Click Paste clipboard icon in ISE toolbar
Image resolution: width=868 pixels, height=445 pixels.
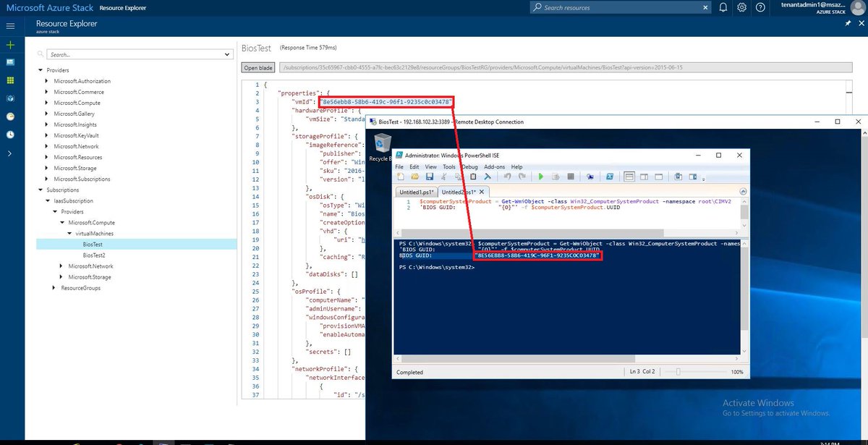click(474, 177)
